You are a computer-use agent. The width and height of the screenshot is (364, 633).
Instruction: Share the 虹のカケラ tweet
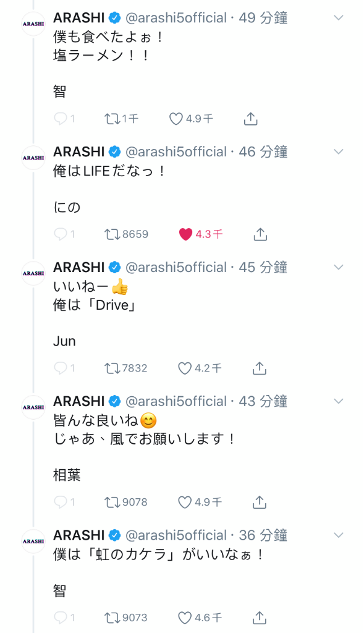click(260, 618)
